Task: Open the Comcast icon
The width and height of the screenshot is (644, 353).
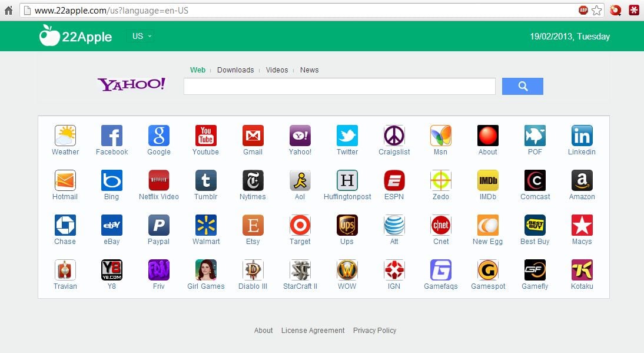Action: tap(535, 180)
